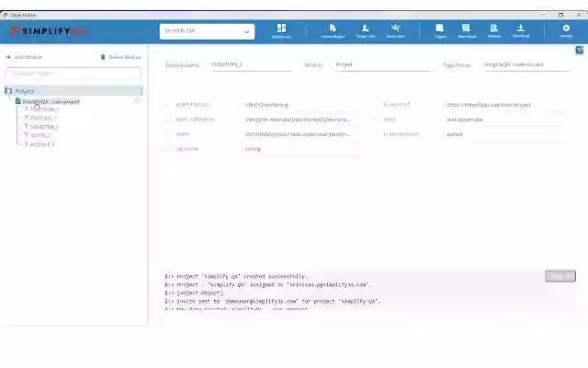Click the first toolbar icon right of Invite User
The height and width of the screenshot is (368, 588).
(440, 30)
